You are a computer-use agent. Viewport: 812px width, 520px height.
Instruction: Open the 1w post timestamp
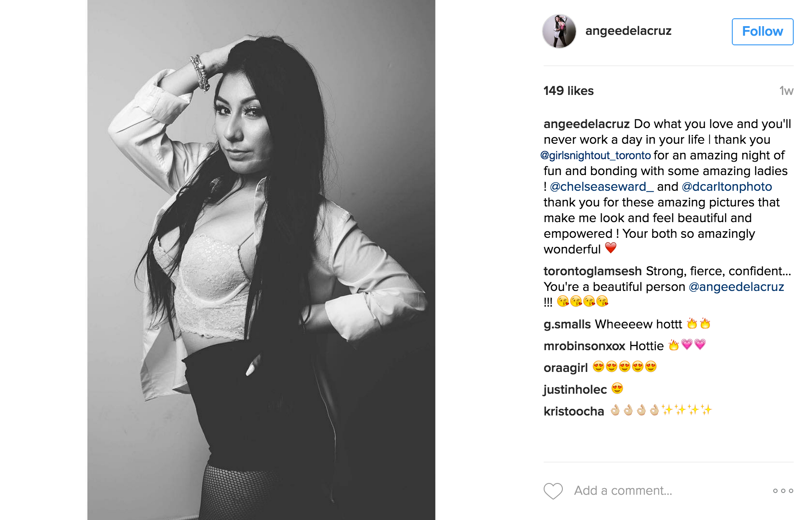[786, 91]
